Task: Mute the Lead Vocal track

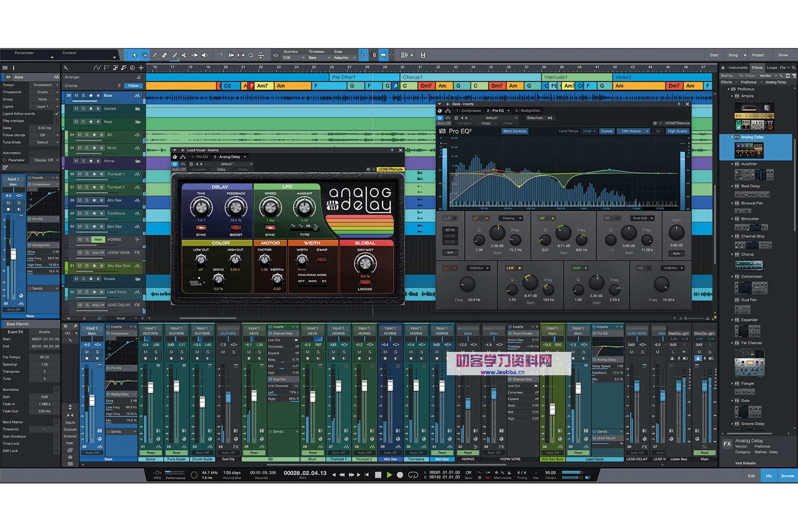Action: pos(79,292)
